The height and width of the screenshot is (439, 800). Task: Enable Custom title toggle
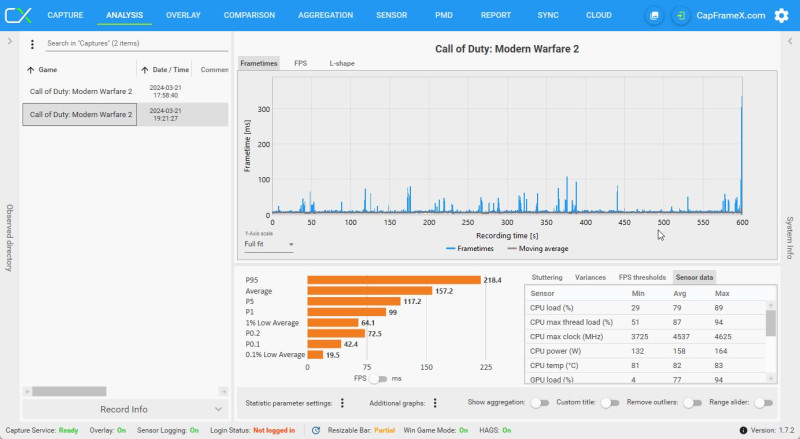(609, 403)
